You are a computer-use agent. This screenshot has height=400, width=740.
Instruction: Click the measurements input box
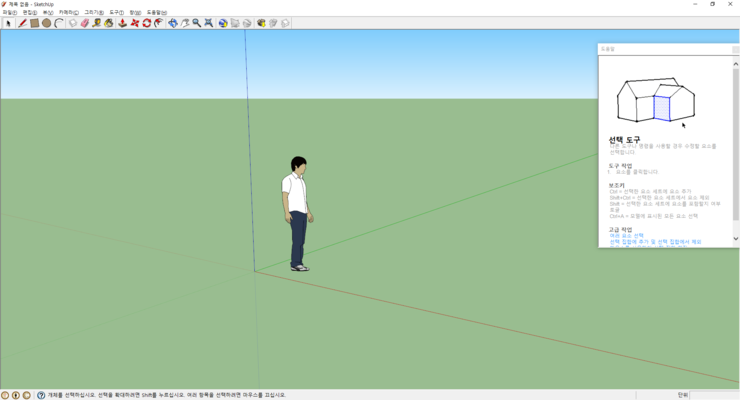click(714, 395)
